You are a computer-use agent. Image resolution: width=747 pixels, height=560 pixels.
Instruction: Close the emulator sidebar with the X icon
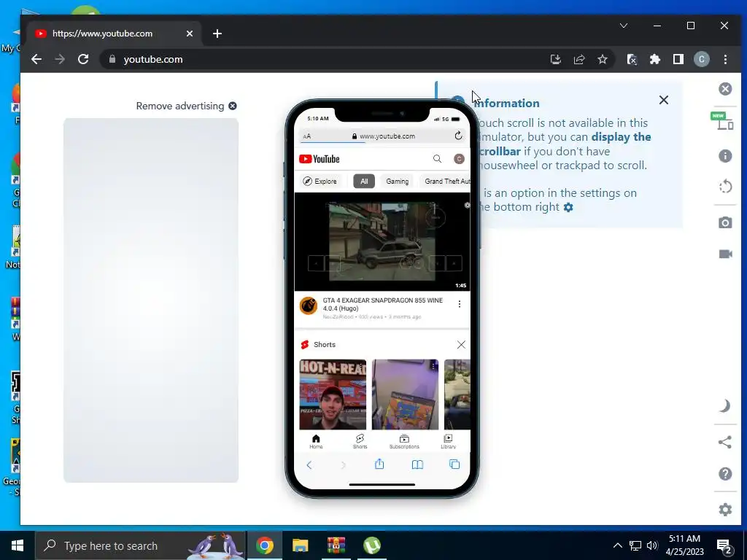[725, 89]
